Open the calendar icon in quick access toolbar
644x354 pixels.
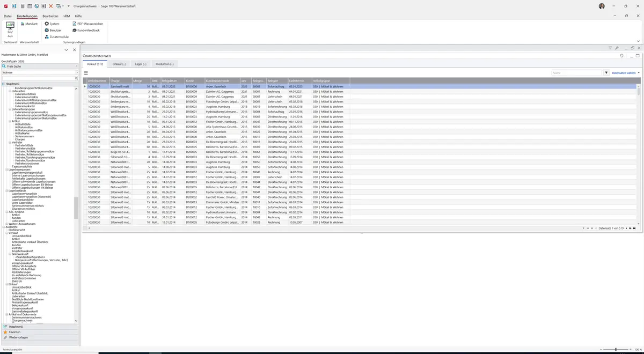click(30, 6)
